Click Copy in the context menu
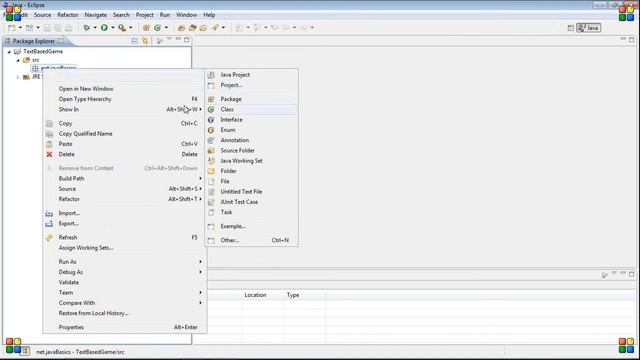Image resolution: width=640 pixels, height=360 pixels. coord(124,123)
